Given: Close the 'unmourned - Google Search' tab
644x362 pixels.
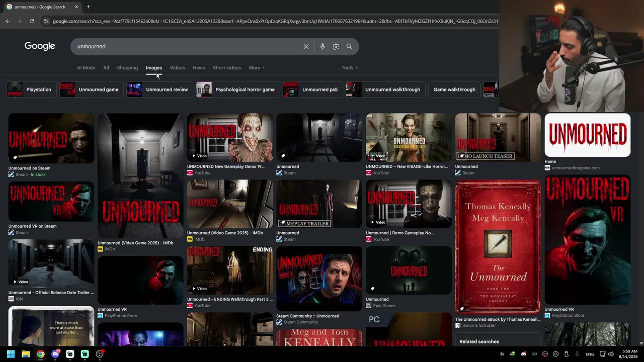Looking at the screenshot, I should tap(76, 7).
